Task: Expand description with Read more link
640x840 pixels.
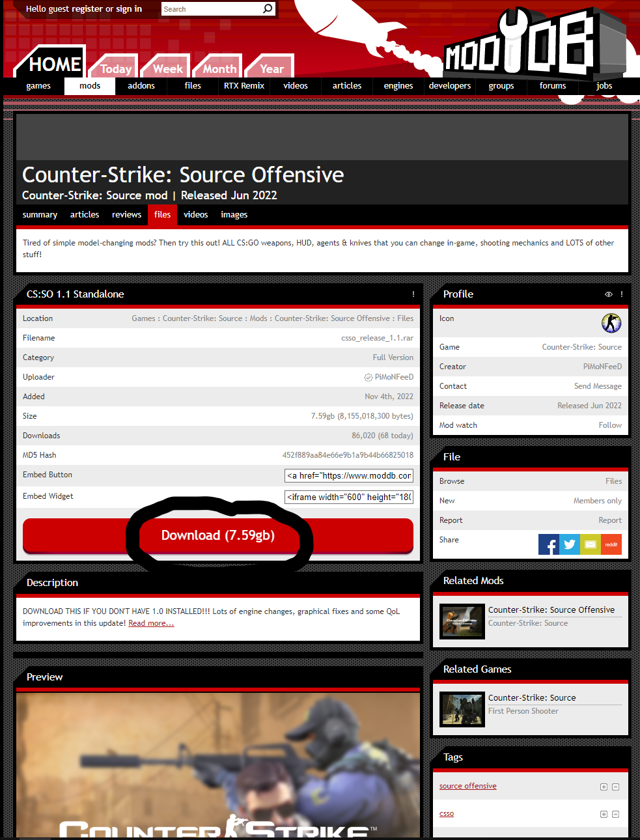Action: pos(151,623)
